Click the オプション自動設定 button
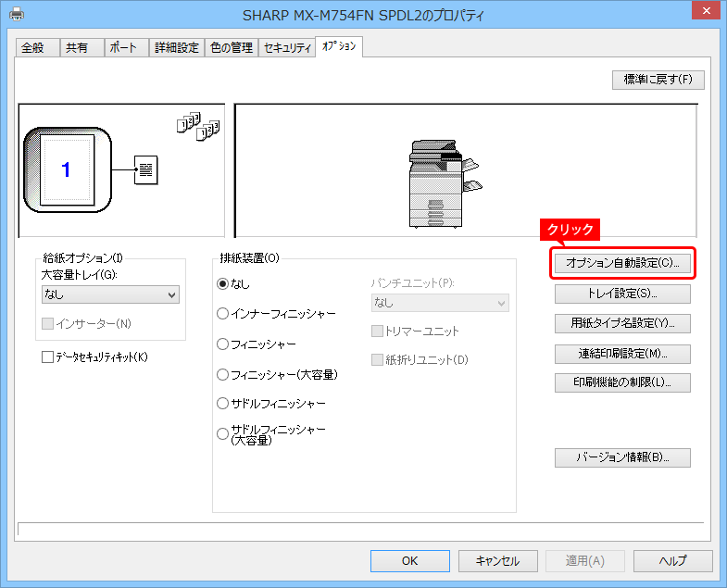Viewport: 727px width, 588px height. [x=621, y=262]
